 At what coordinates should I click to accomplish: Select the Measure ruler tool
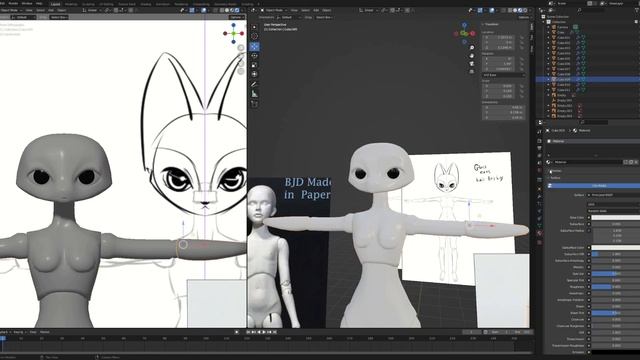click(254, 94)
